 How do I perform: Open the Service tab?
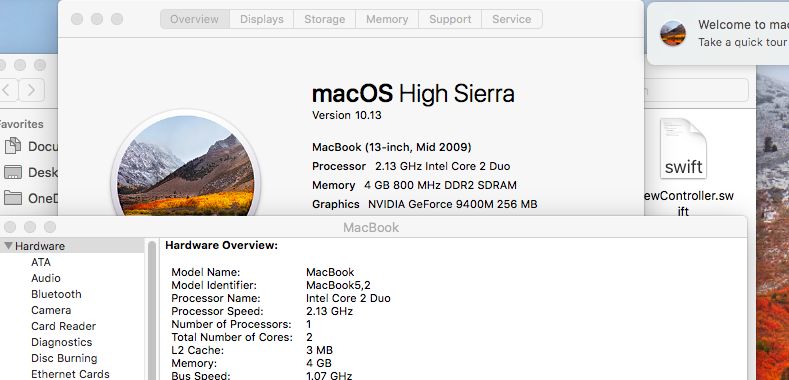tap(512, 19)
